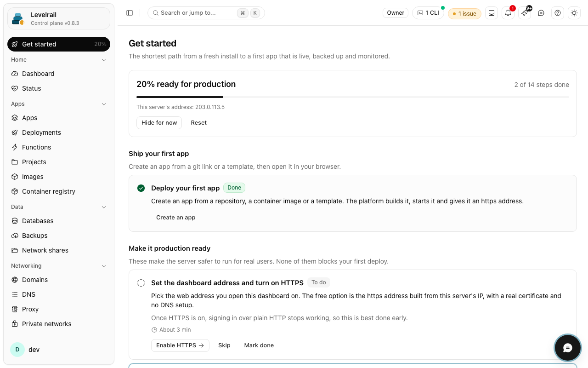Screen dimensions: 588x368
Task: Click Enable HTTPS button
Action: 180,345
